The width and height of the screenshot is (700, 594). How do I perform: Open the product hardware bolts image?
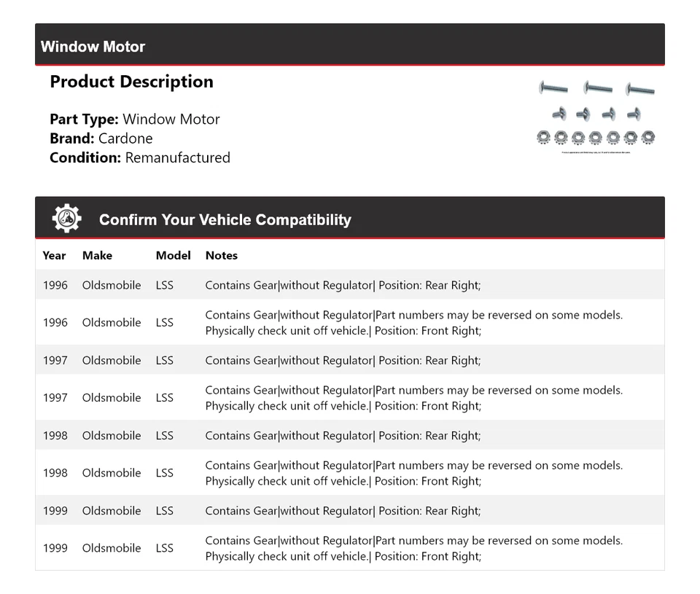596,115
